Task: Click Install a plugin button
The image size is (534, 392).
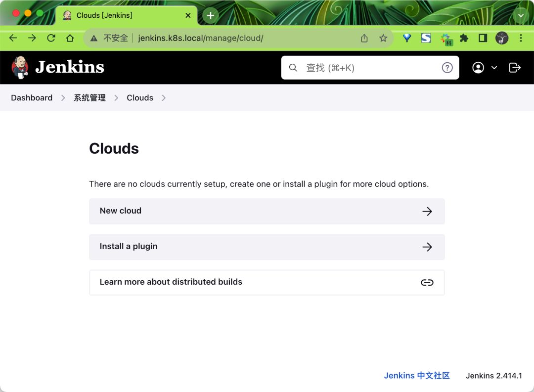Action: click(x=267, y=247)
